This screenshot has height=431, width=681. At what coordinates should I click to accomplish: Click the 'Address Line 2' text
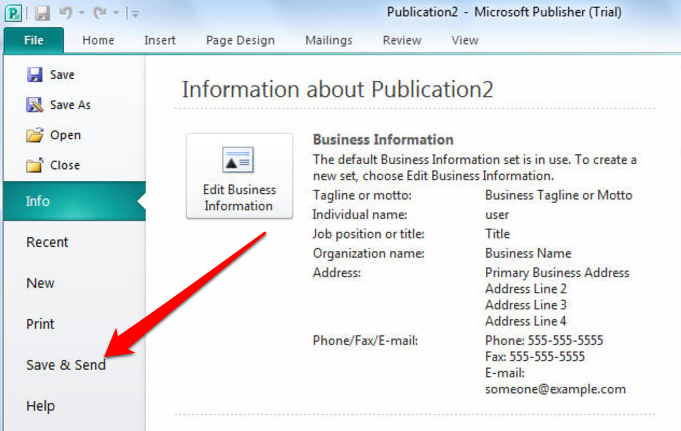pyautogui.click(x=526, y=288)
